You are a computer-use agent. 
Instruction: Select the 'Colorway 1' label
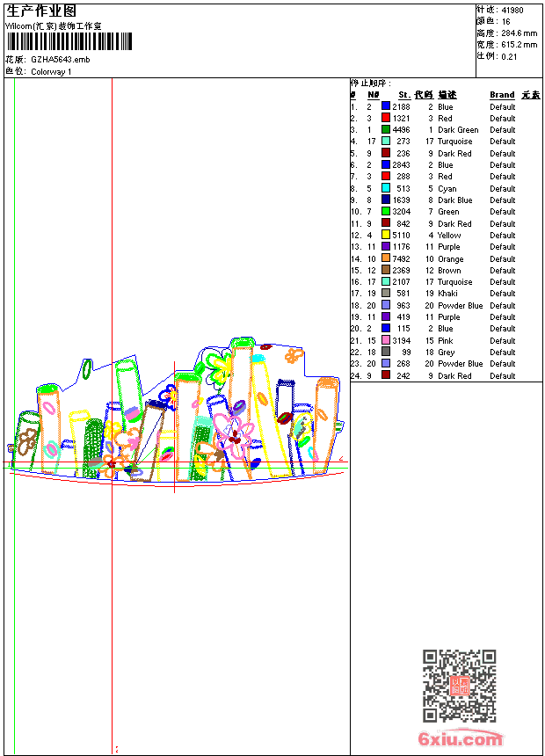[51, 72]
